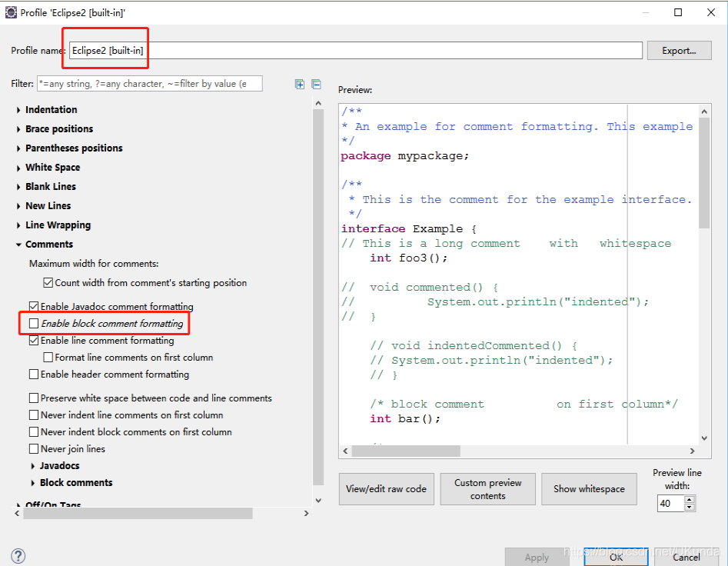This screenshot has width=728, height=566.
Task: Collapse the Comments section
Action: pyautogui.click(x=18, y=245)
